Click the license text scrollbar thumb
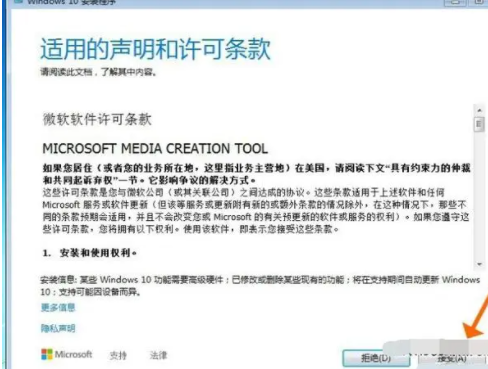 pyautogui.click(x=479, y=124)
